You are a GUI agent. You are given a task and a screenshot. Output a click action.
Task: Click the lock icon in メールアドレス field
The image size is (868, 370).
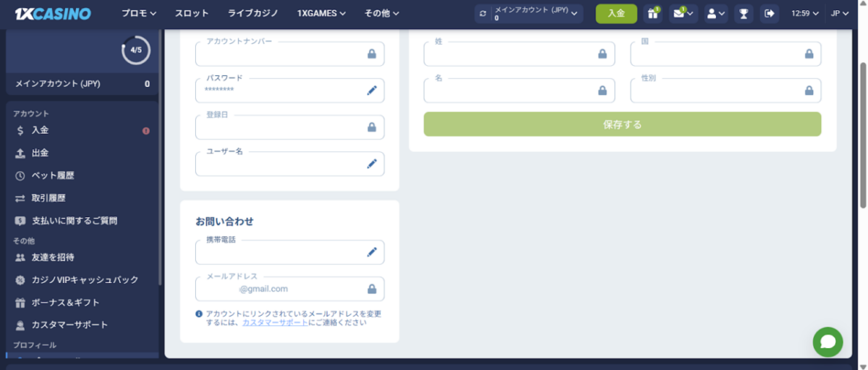coord(372,289)
